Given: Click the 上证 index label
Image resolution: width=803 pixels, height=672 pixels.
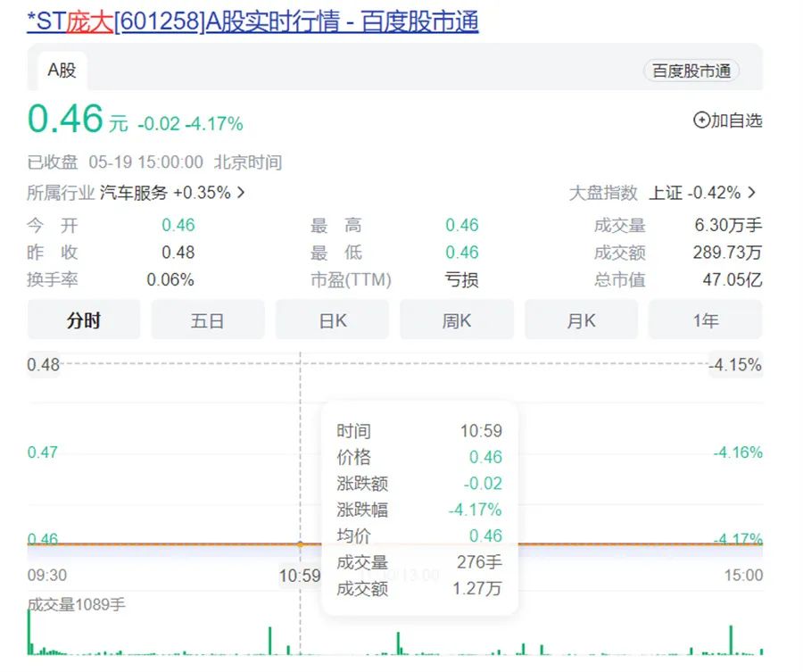Looking at the screenshot, I should click(x=666, y=193).
